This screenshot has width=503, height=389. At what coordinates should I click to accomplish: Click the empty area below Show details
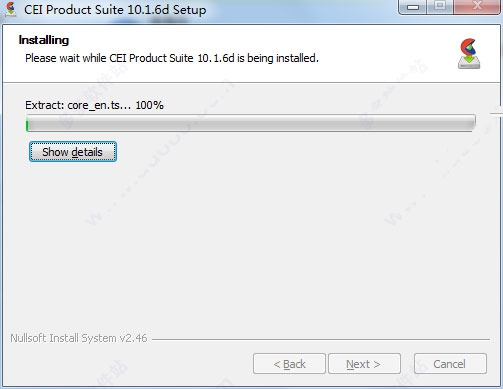(250, 243)
